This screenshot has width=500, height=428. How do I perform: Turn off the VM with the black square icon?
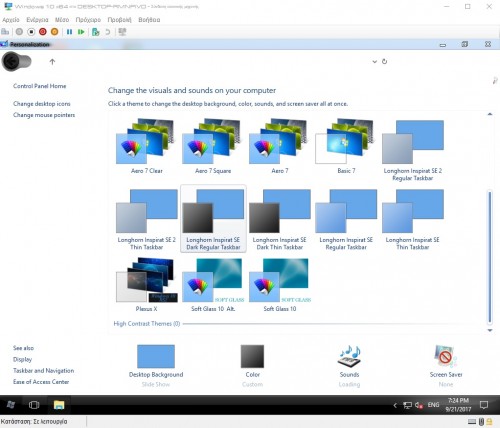[31, 32]
